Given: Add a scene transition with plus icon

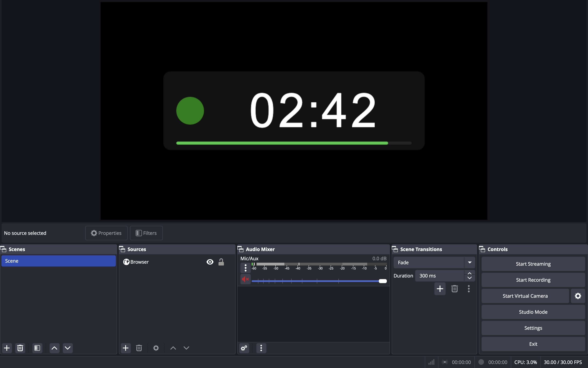Looking at the screenshot, I should [440, 289].
